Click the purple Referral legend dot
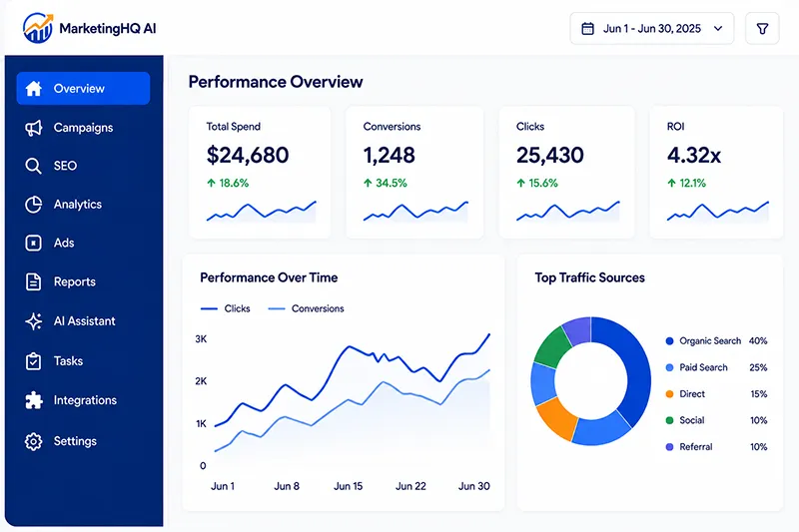Viewport: 799px width, 532px height. pos(669,447)
